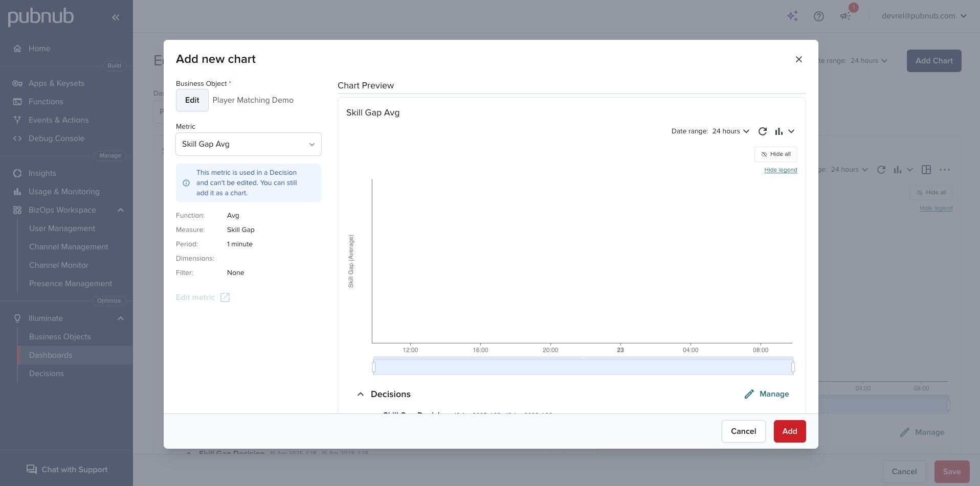Image resolution: width=980 pixels, height=486 pixels.
Task: Click left handle of chart range slider
Action: point(374,367)
